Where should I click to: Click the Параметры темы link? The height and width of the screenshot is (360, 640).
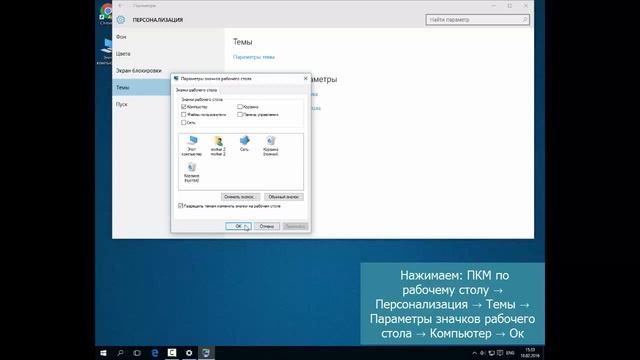tap(253, 57)
